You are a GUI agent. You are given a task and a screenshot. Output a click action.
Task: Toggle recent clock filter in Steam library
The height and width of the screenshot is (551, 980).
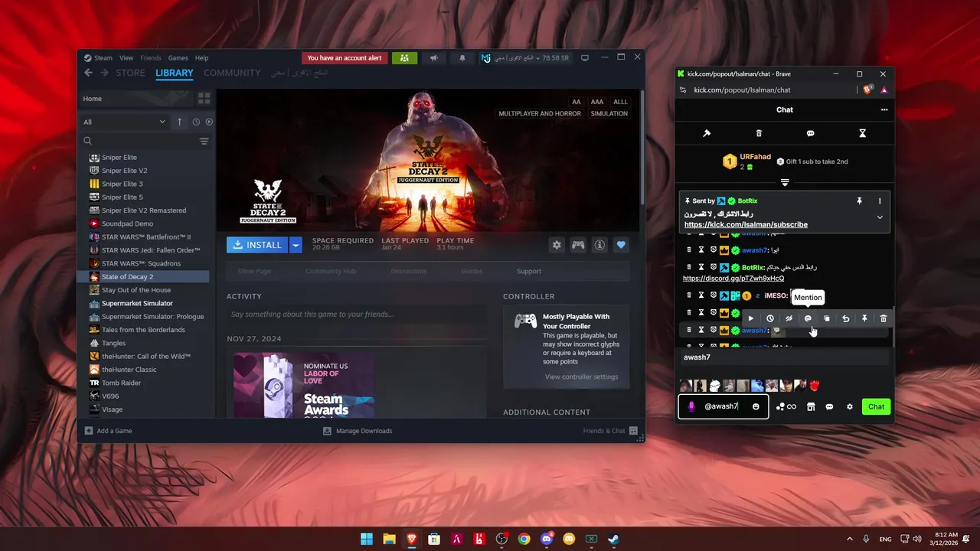pos(196,122)
